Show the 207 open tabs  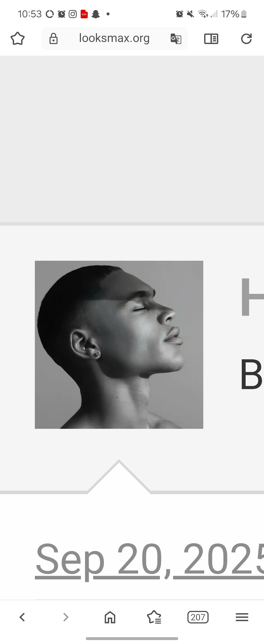[x=198, y=617]
